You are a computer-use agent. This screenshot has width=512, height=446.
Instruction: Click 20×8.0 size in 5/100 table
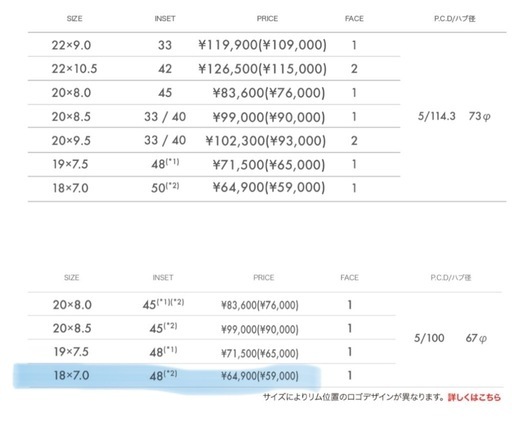pyautogui.click(x=72, y=304)
